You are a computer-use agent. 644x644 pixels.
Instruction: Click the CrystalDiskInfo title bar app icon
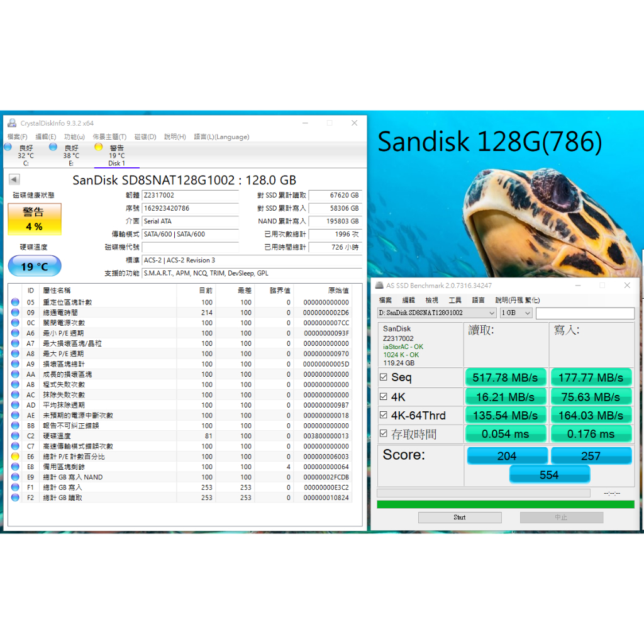coord(12,123)
